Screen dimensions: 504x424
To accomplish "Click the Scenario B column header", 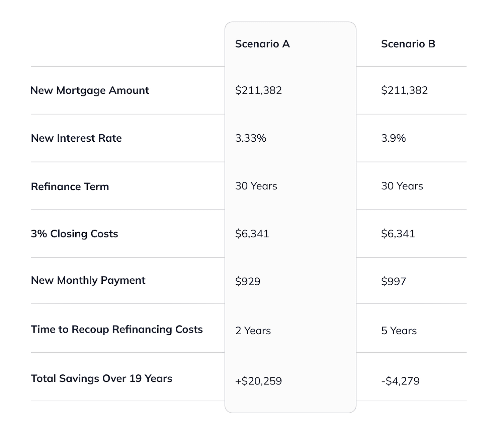I will coord(408,44).
